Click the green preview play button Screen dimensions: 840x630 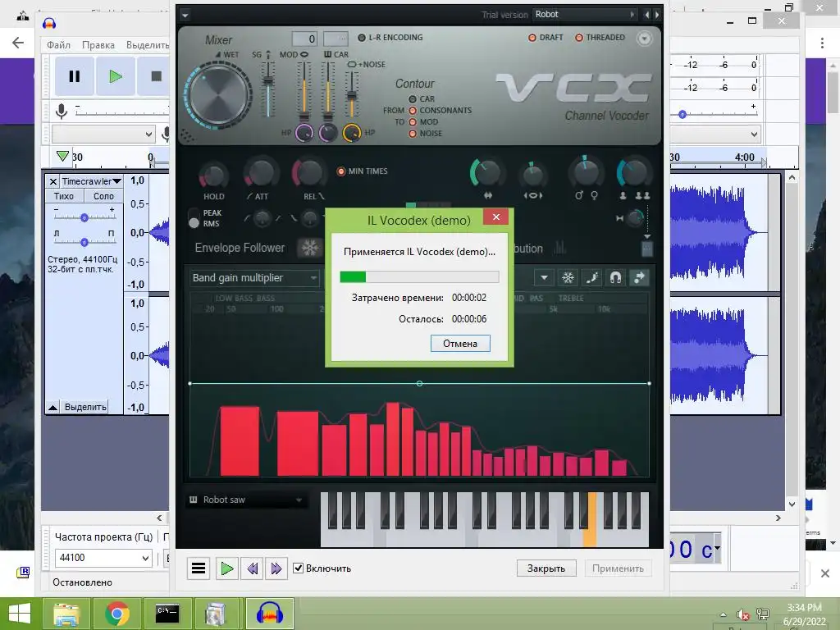tap(226, 568)
